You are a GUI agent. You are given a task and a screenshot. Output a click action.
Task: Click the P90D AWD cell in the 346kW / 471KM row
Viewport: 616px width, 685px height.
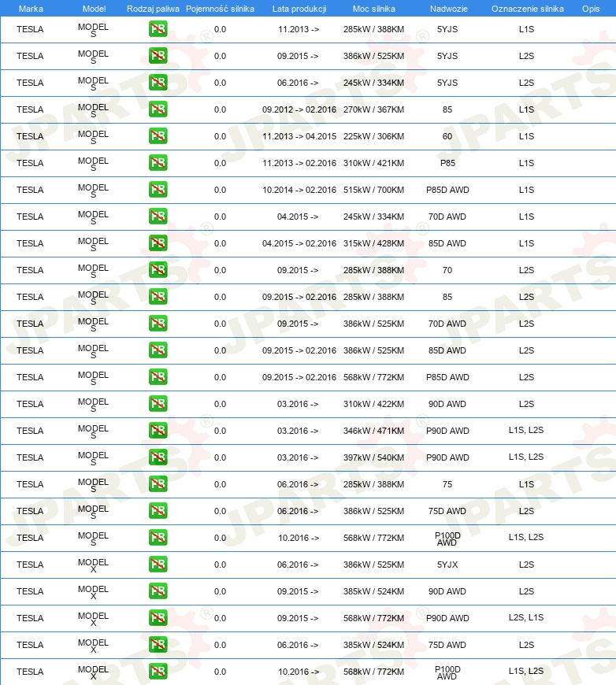(447, 431)
